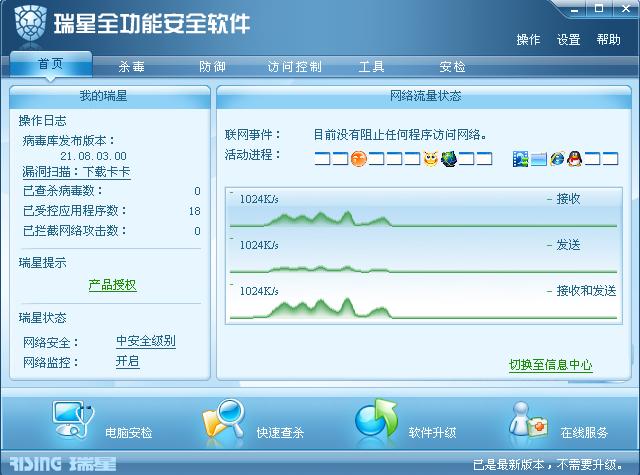Click the 我的瑞星 panel header
The width and height of the screenshot is (640, 475).
110,96
